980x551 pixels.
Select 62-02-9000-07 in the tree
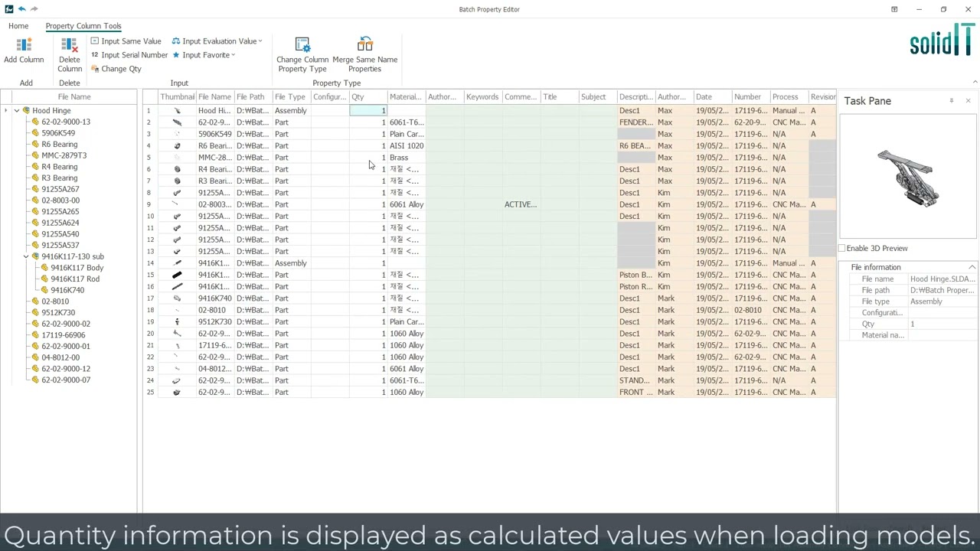[x=66, y=380]
